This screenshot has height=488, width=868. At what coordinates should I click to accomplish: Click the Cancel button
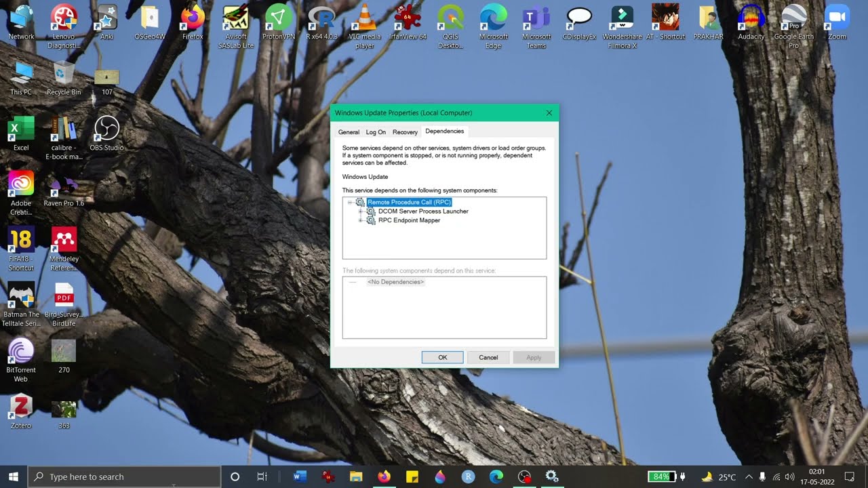pyautogui.click(x=488, y=357)
